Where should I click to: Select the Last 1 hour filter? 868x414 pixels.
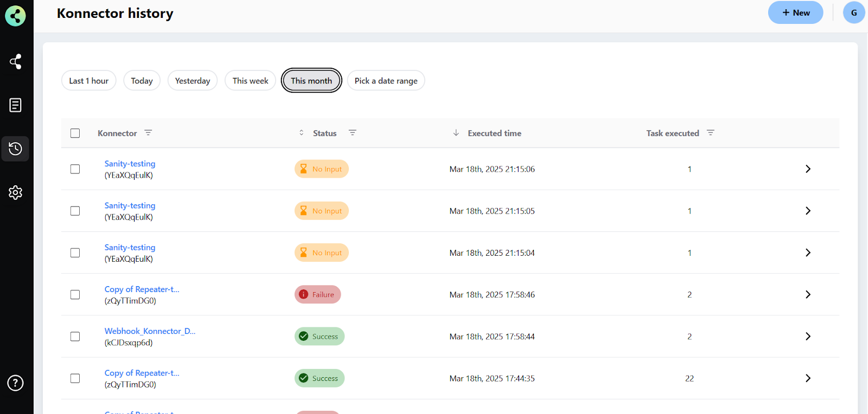[x=89, y=81]
